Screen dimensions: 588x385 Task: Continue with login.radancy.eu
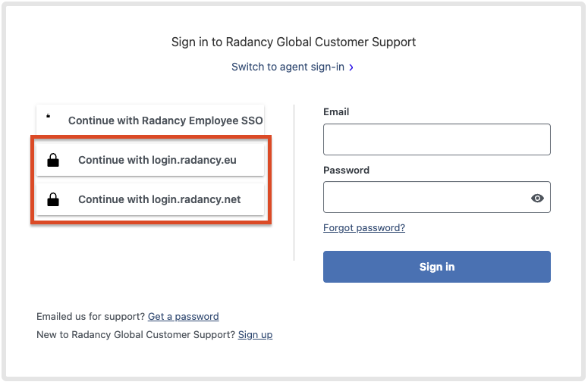150,160
